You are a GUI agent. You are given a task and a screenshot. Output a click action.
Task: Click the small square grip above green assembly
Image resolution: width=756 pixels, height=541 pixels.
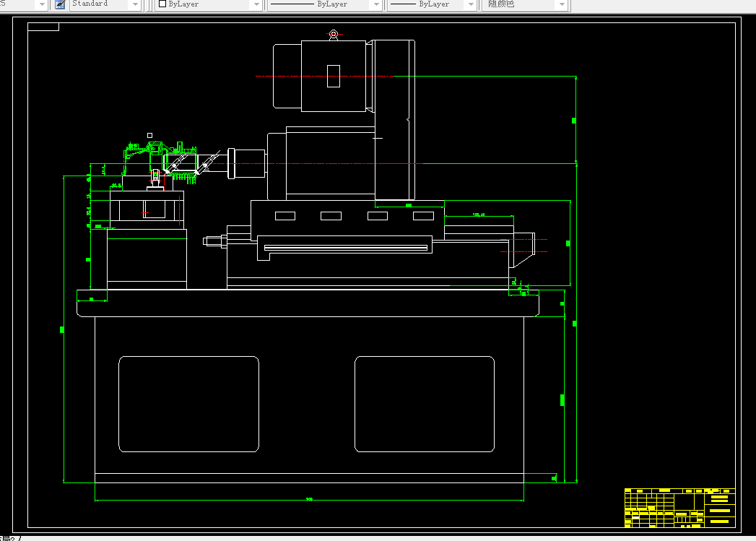click(x=150, y=136)
